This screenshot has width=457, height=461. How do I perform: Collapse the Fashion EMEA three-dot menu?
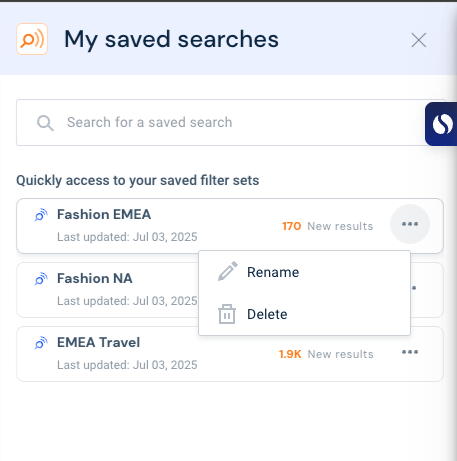pos(410,224)
